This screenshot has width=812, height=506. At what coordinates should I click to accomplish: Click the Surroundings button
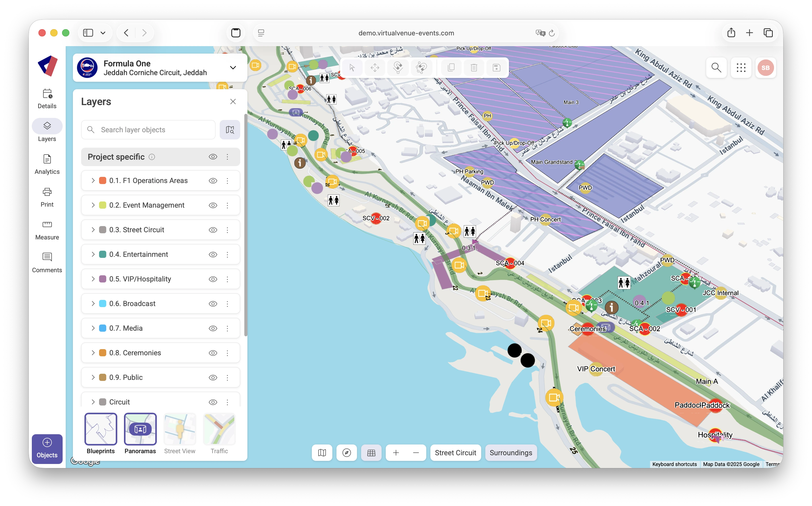510,453
